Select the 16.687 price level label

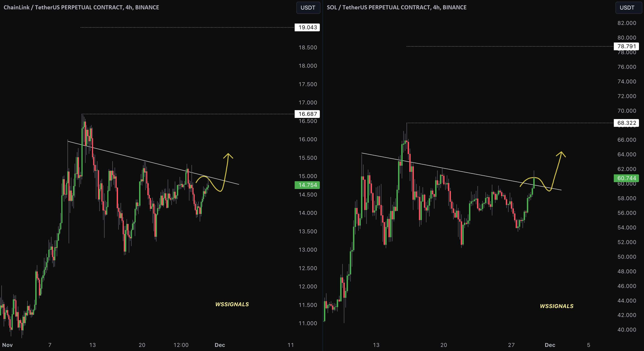click(307, 114)
